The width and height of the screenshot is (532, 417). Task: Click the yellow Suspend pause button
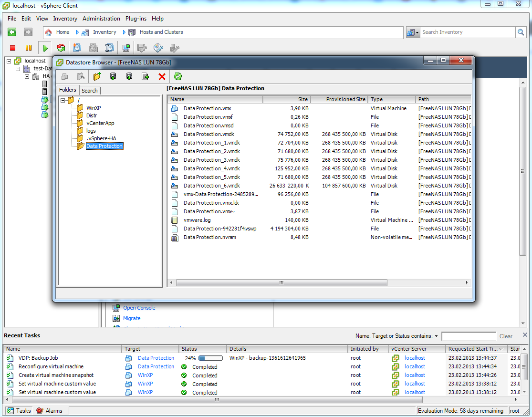pos(29,48)
